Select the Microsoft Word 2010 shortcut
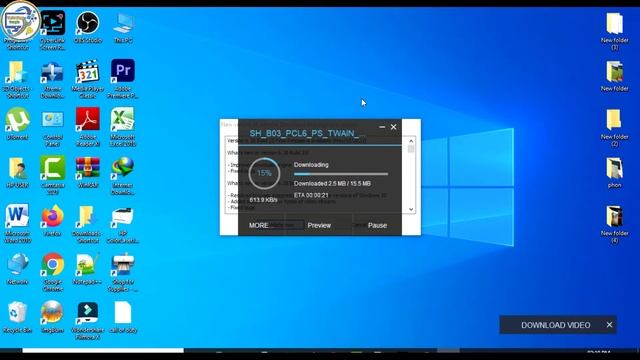This screenshot has width=640, height=360. [x=17, y=224]
